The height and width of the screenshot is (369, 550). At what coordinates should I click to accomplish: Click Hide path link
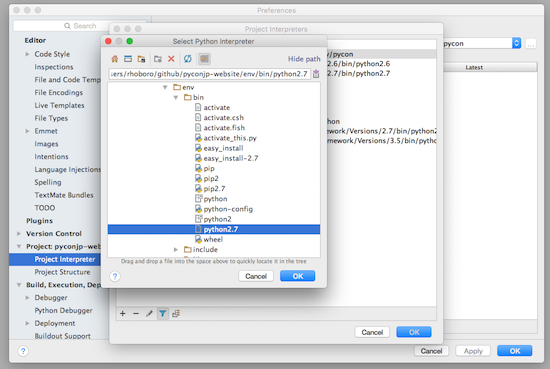click(304, 59)
